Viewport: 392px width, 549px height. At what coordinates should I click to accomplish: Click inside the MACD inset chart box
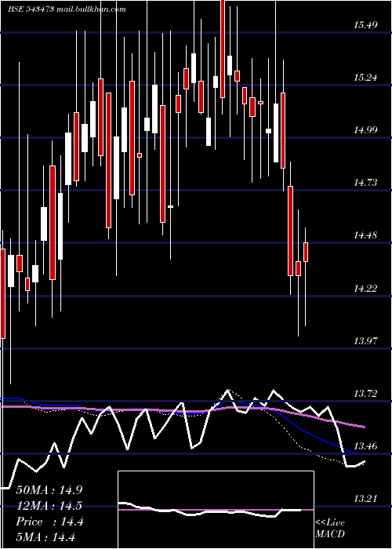pyautogui.click(x=216, y=510)
